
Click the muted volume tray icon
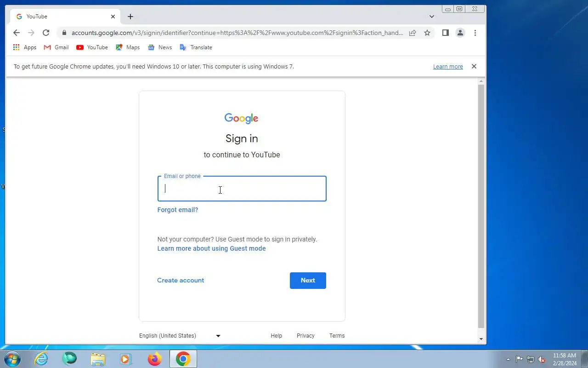coord(542,359)
